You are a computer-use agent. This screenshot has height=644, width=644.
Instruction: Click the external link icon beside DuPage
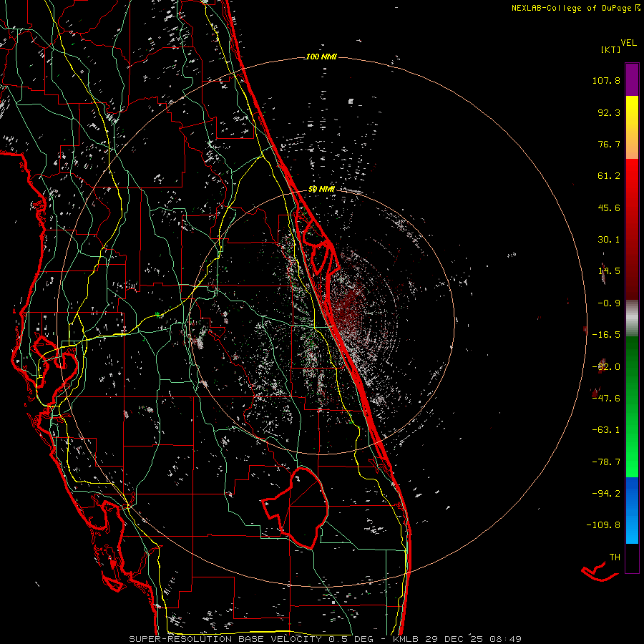click(x=638, y=8)
